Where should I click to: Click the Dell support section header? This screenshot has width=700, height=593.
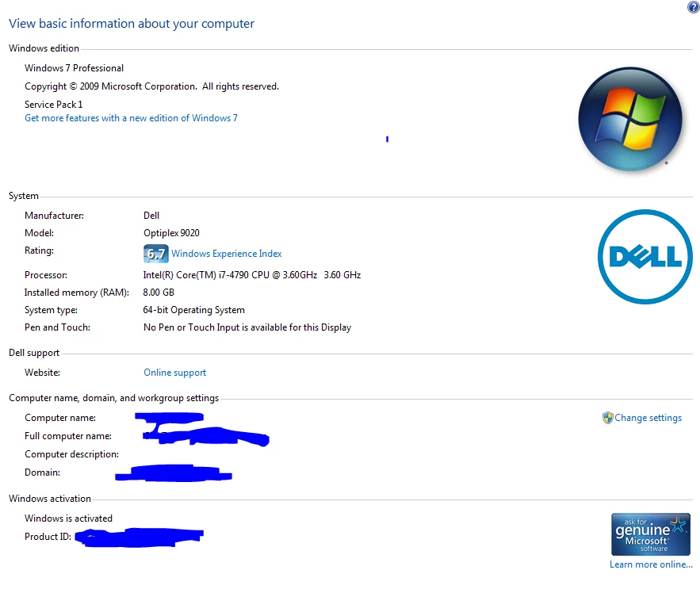coord(34,353)
